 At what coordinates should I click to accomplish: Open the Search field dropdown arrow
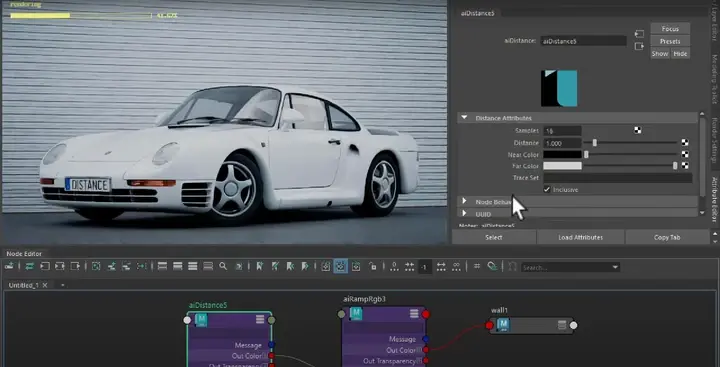coord(615,267)
